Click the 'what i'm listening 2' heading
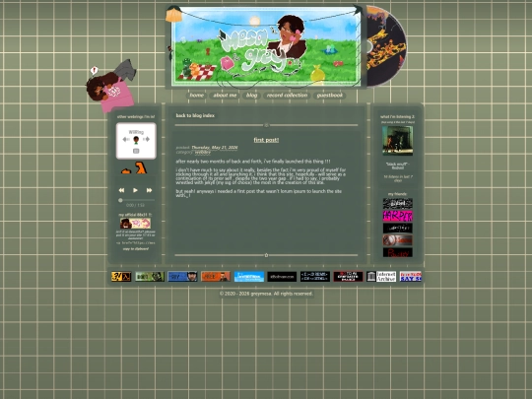The width and height of the screenshot is (532, 399). [397, 116]
